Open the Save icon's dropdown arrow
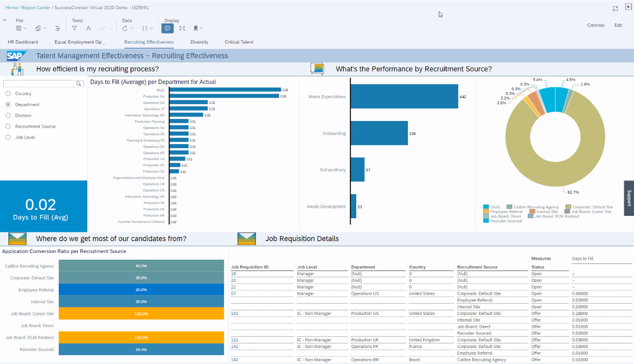634x364 pixels. (24, 28)
